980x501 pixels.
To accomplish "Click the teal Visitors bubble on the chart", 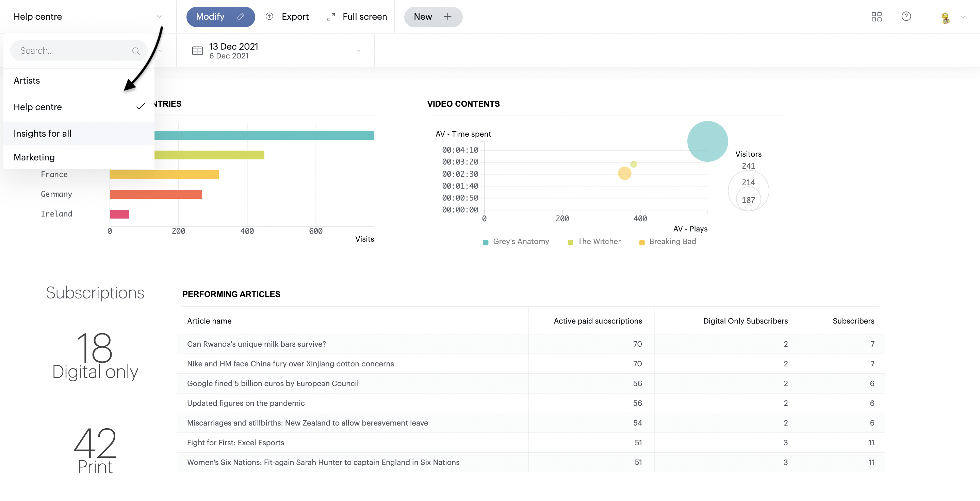I will click(x=707, y=141).
